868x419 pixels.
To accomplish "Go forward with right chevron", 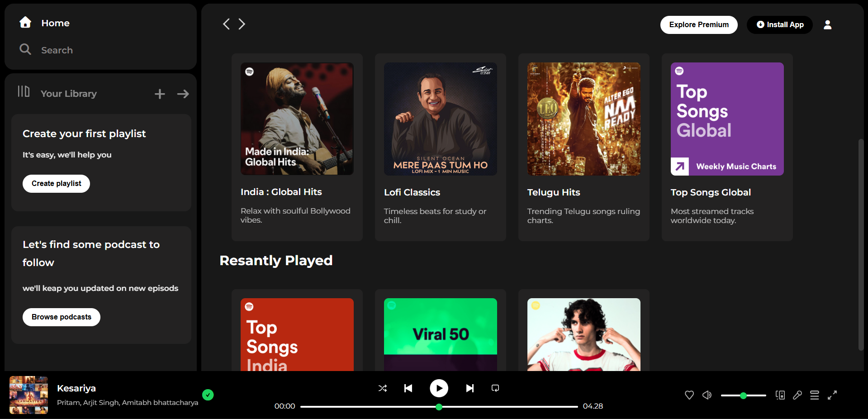I will (242, 24).
